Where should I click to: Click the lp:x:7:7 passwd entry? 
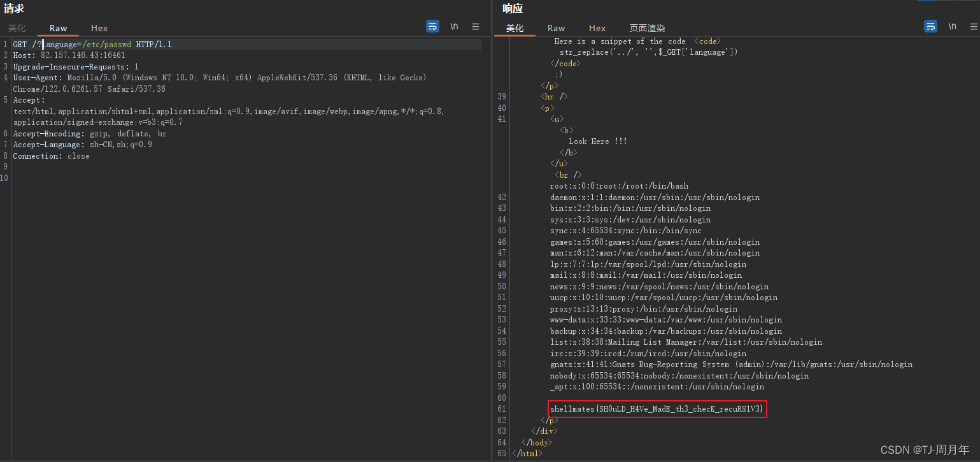[x=648, y=264]
